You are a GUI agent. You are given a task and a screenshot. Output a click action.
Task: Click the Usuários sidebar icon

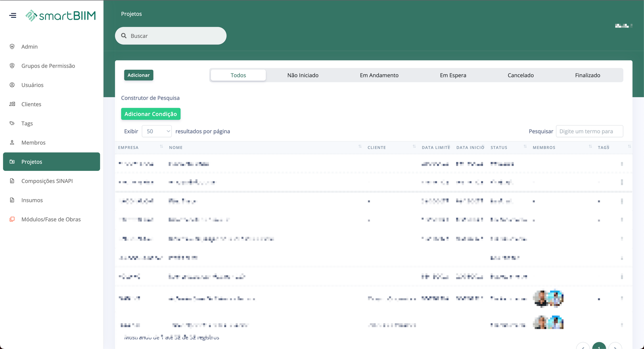pyautogui.click(x=12, y=85)
